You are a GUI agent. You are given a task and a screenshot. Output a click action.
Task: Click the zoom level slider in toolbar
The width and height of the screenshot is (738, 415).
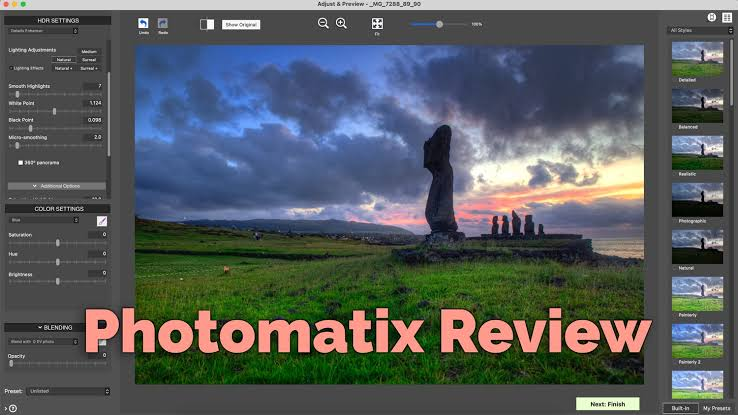pos(438,24)
